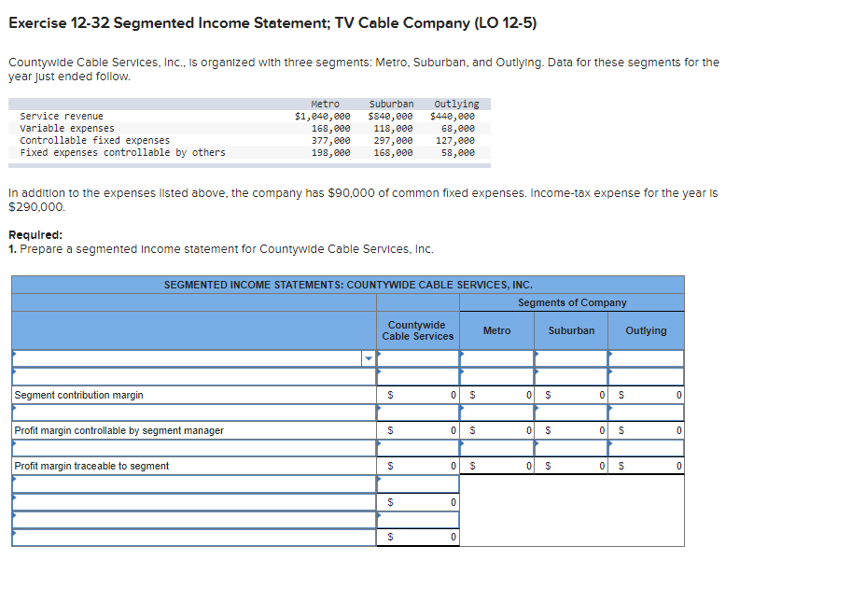The image size is (865, 616).
Task: Select the Metro Profit margin traceable cell
Action: pos(496,465)
